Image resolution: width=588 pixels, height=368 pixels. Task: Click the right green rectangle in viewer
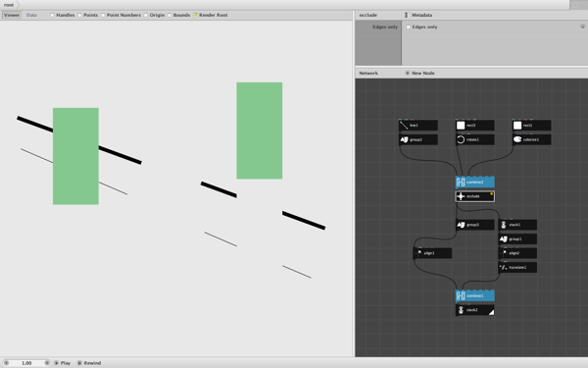click(260, 131)
